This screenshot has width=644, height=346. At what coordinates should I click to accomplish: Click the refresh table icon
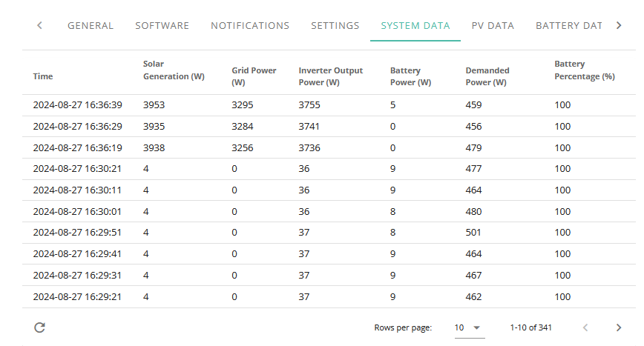tap(39, 327)
